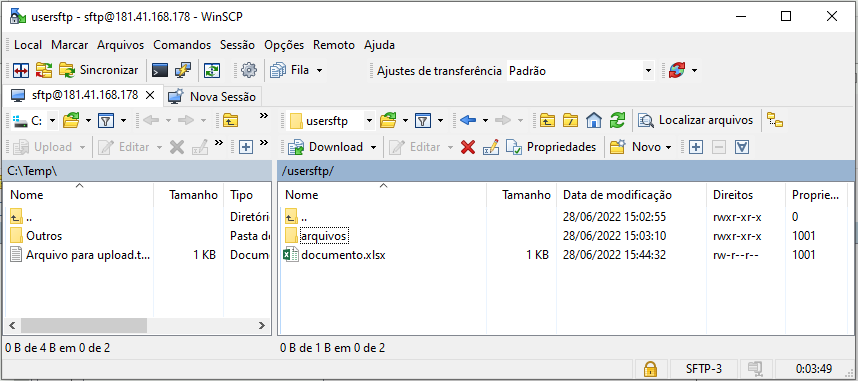Click the Compare Directories icon in main toolbar
This screenshot has width=858, height=381.
(21, 70)
